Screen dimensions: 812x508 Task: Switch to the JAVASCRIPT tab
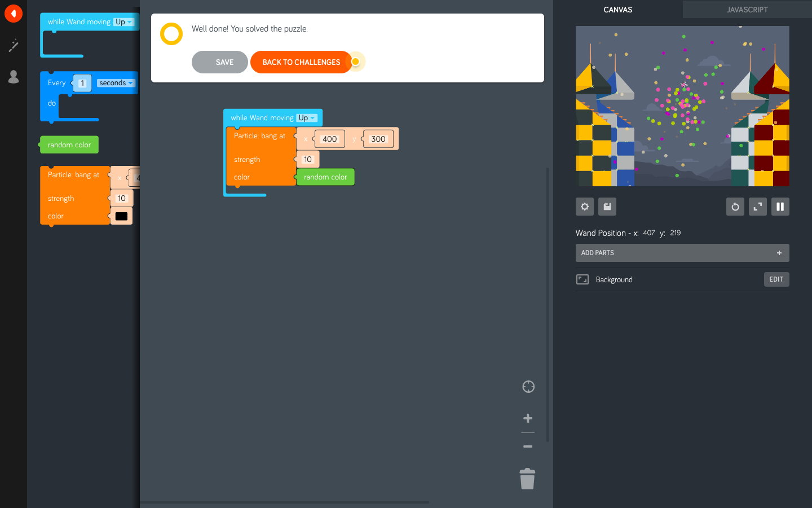pyautogui.click(x=747, y=10)
